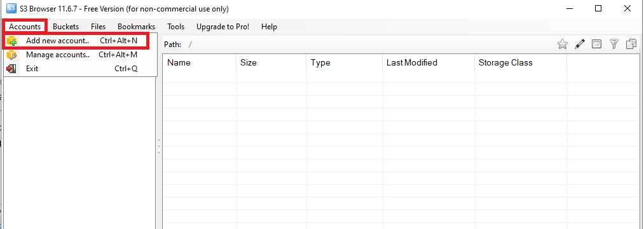Screen dimensions: 644x229
Task: Open the Tools menu
Action: [x=176, y=27]
